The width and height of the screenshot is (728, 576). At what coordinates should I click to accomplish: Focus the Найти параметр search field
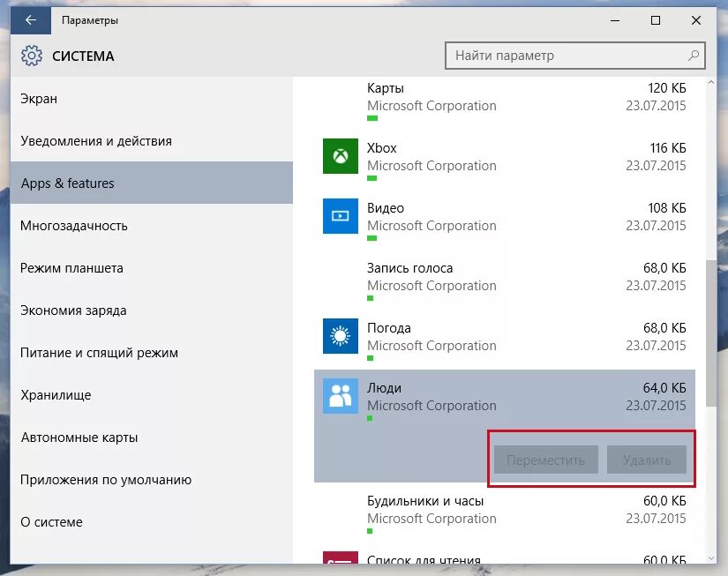[x=574, y=56]
